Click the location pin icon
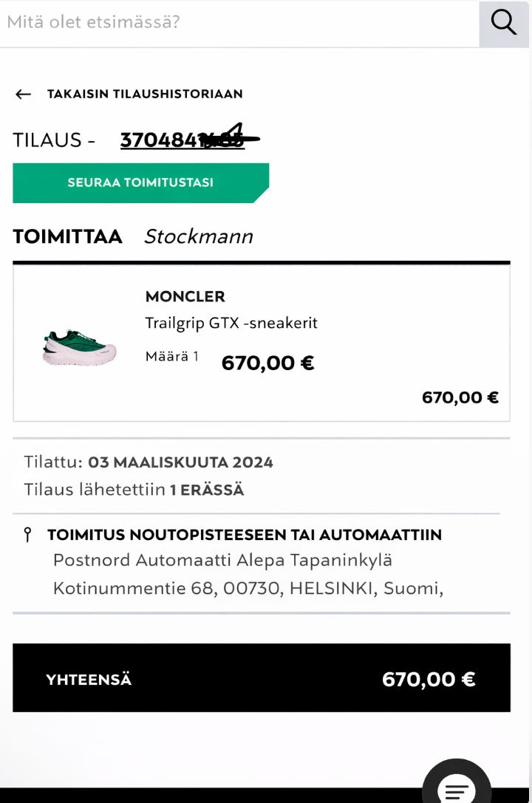 click(28, 535)
